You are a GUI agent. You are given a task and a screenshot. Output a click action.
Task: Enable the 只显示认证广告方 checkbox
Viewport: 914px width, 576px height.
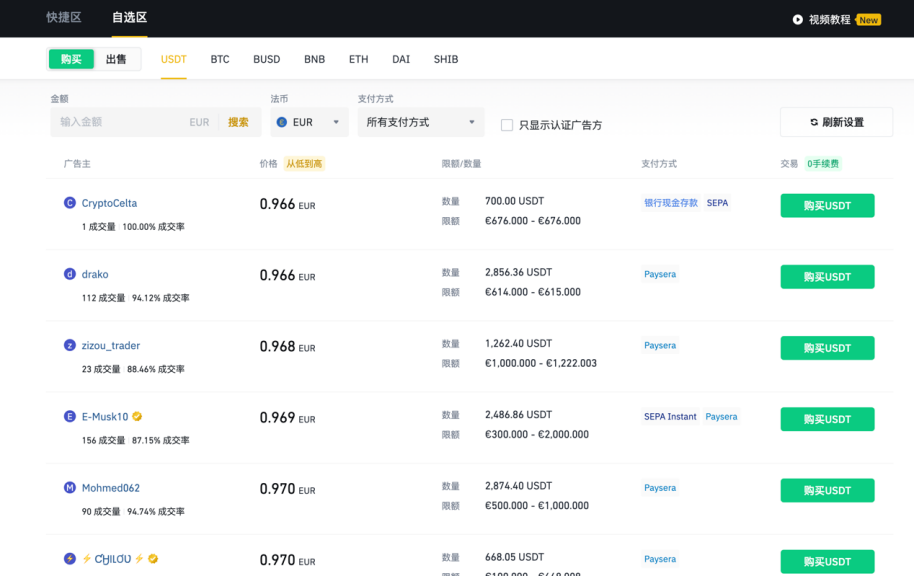point(506,125)
